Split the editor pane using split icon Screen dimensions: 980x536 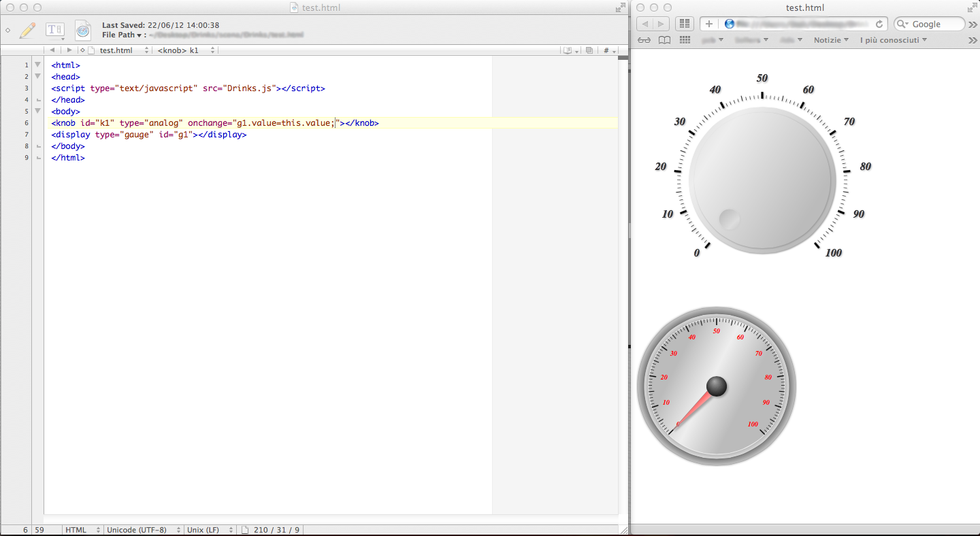[x=587, y=50]
